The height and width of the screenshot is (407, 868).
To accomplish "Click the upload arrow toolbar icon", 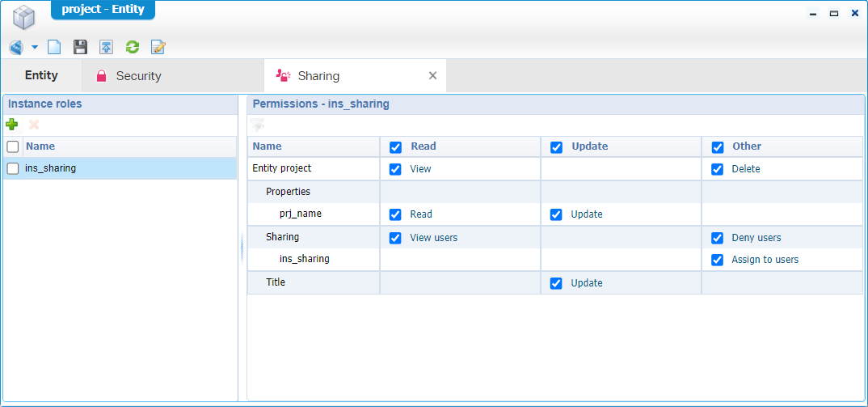I will [x=106, y=48].
